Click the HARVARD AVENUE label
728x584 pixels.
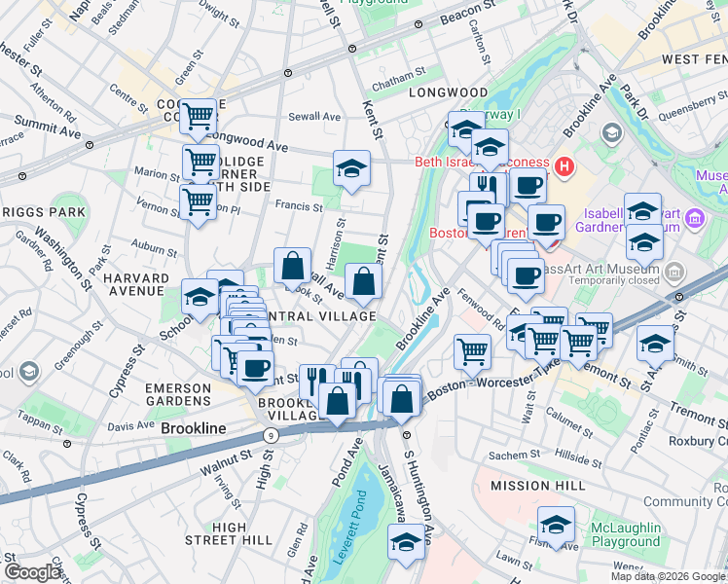[x=136, y=284]
